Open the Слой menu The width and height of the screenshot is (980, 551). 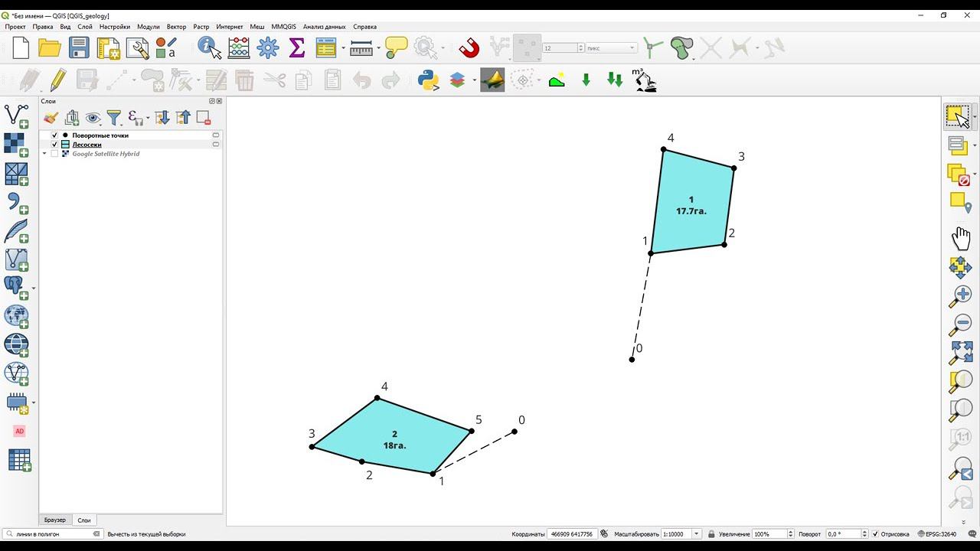pyautogui.click(x=85, y=27)
